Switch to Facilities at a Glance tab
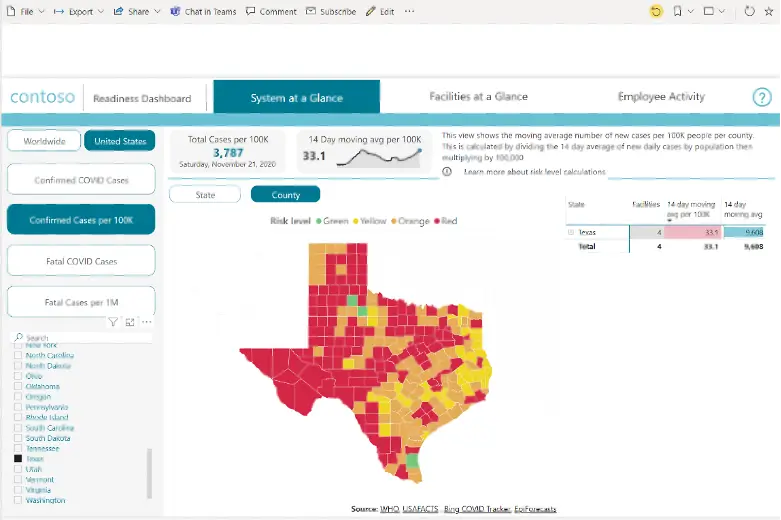 478,97
